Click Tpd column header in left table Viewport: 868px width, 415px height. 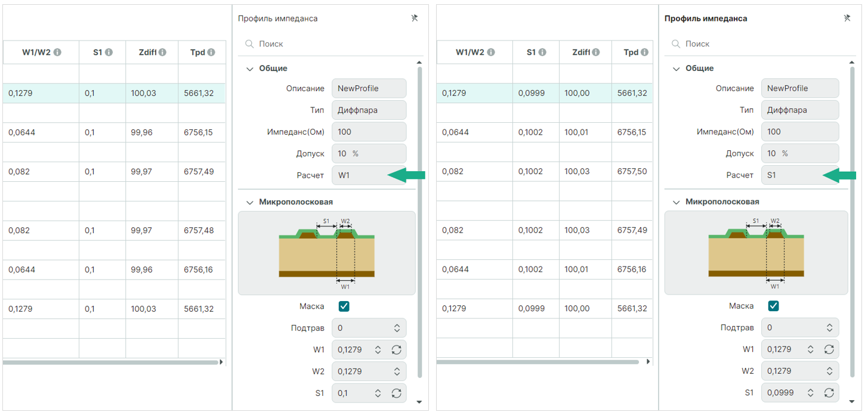click(197, 52)
